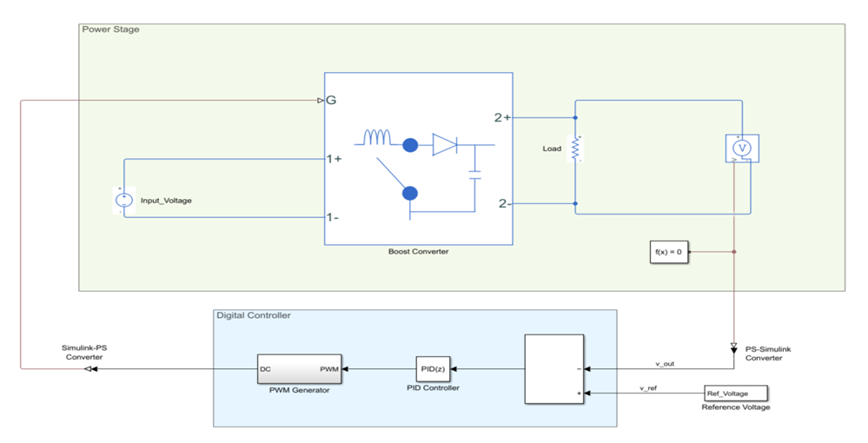Screen dimensions: 868x443
Task: Click the 2+ output port of Boost Converter
Action: click(503, 116)
